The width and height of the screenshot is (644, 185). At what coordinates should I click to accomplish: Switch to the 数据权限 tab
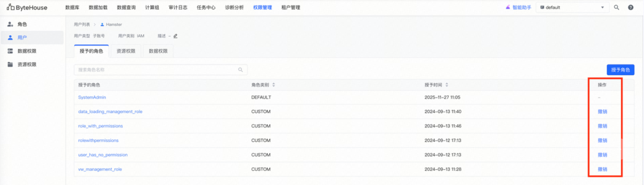pos(158,51)
